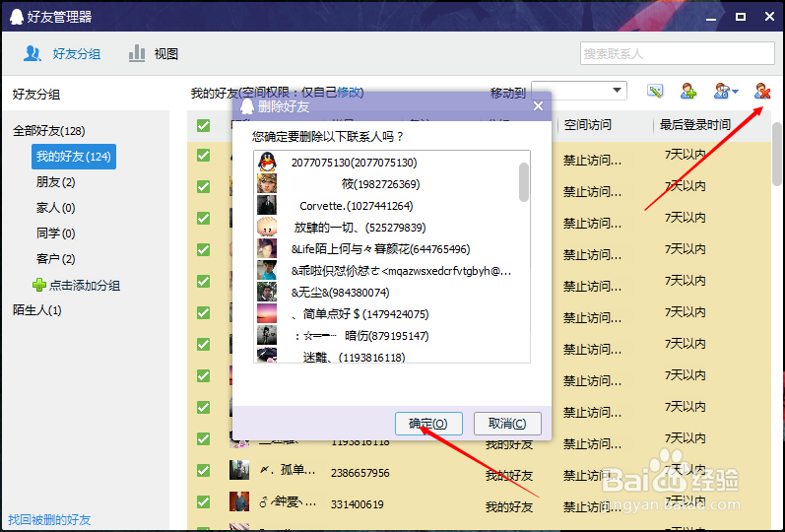Toggle the select-all checkbox in table header

click(203, 125)
